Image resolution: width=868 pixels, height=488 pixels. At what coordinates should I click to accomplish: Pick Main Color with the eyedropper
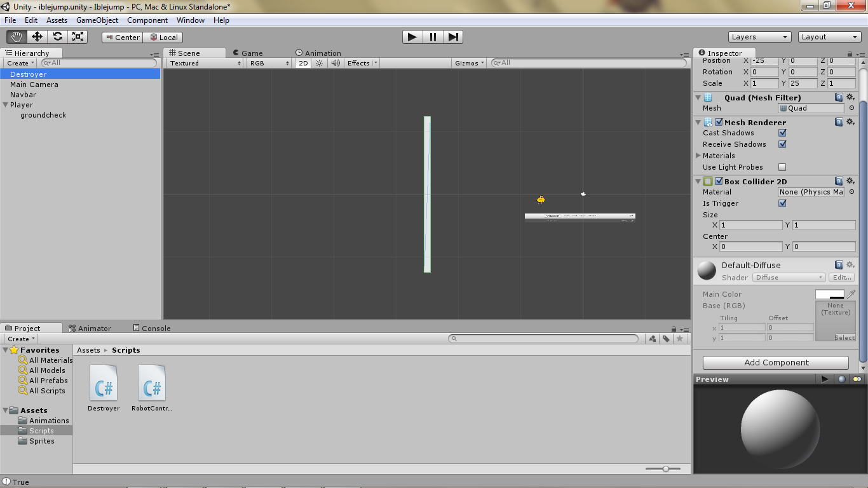pos(851,294)
